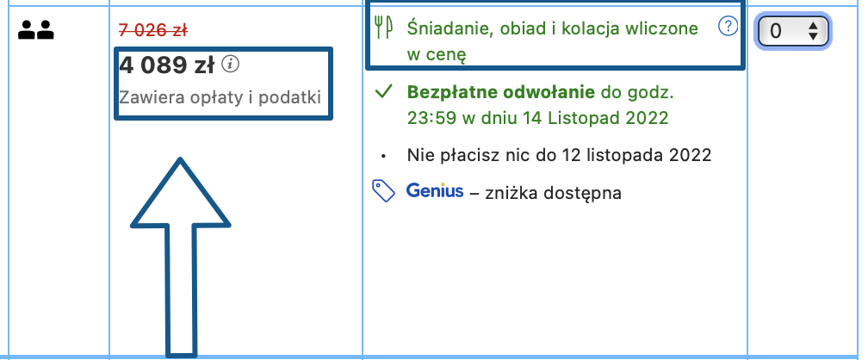Click "Śniadanie, obiad i kolacja wliczone" text
The height and width of the screenshot is (360, 868).
(553, 28)
